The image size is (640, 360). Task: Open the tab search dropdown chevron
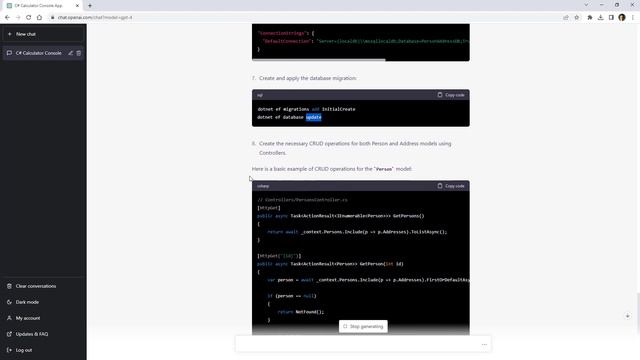586,5
